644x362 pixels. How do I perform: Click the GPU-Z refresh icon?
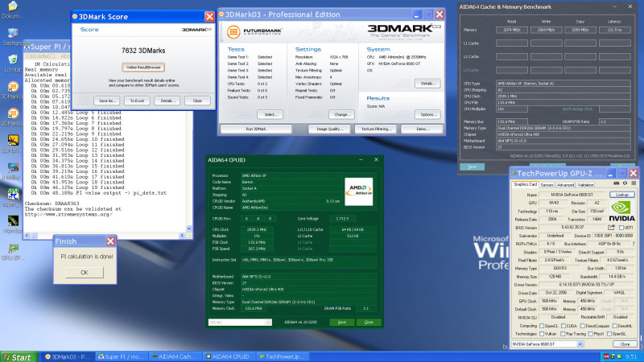pyautogui.click(x=625, y=183)
